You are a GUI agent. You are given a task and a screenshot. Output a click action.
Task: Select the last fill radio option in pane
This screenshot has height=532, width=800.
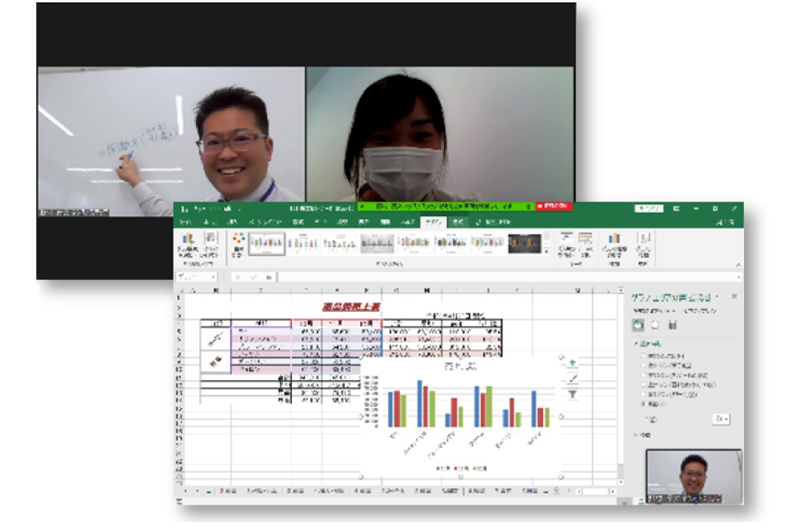(642, 404)
